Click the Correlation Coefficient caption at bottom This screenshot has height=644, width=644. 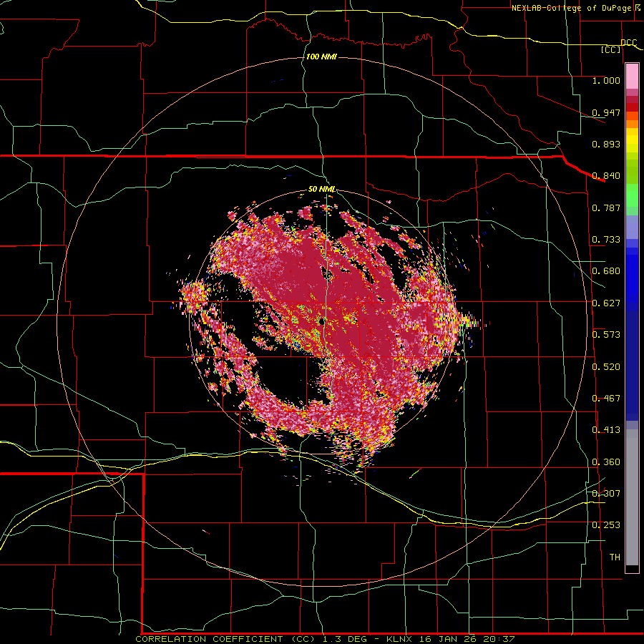point(325,639)
